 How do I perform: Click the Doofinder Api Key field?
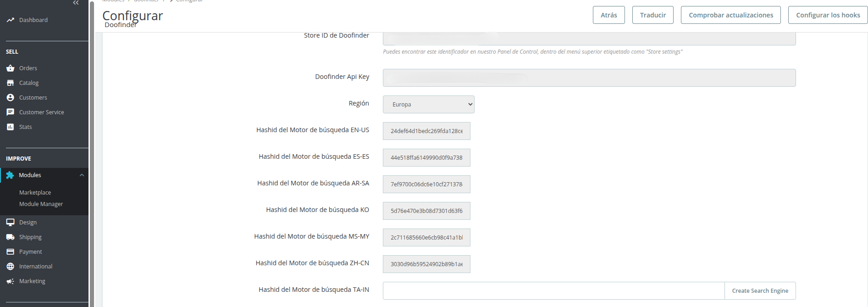point(589,78)
